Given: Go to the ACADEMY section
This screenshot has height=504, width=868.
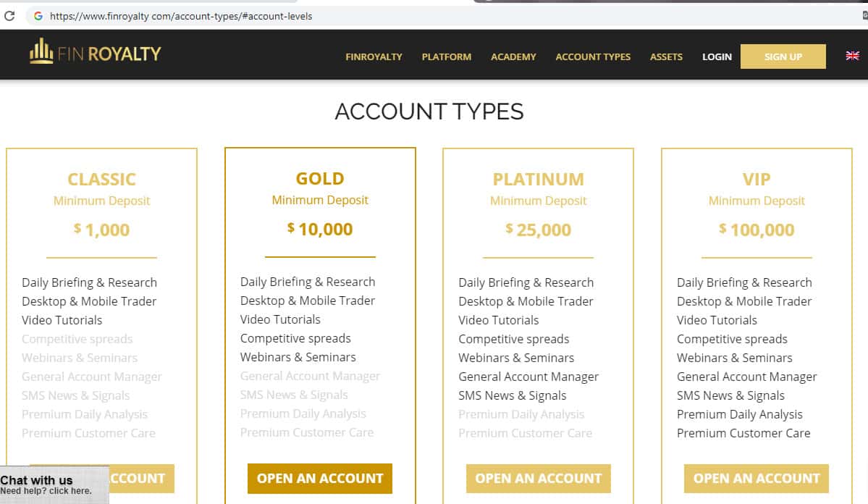Looking at the screenshot, I should coord(513,56).
